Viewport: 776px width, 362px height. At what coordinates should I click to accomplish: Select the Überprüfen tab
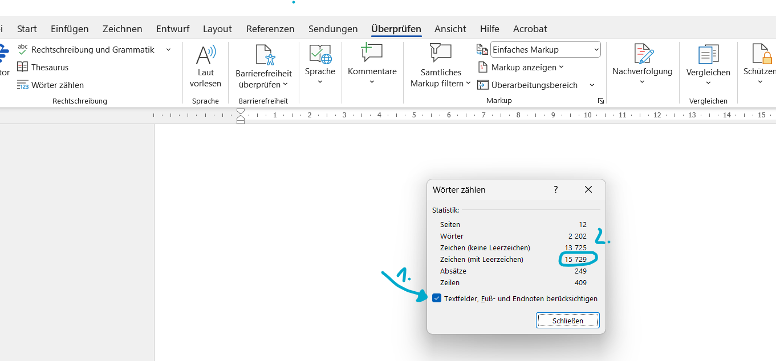tap(396, 29)
